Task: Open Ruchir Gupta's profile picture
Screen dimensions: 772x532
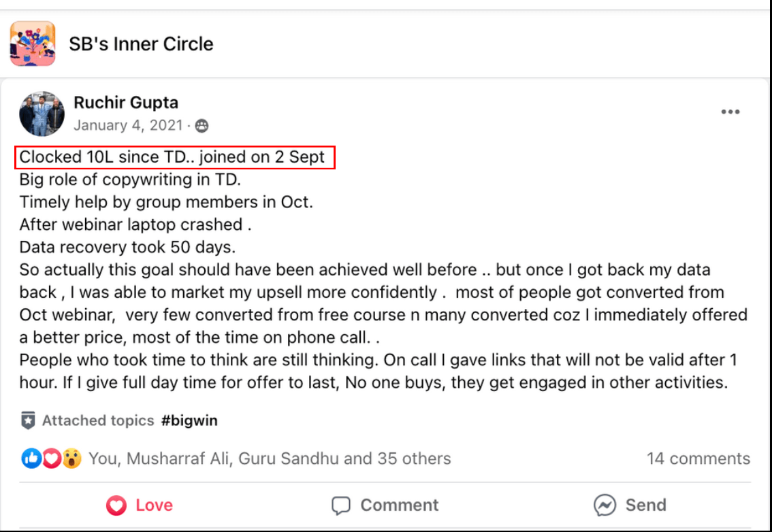Action: point(42,114)
